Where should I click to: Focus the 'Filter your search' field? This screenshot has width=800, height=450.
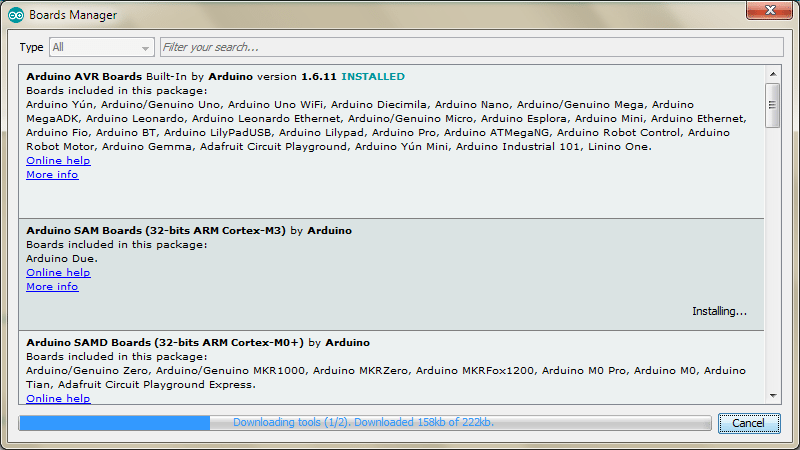click(470, 47)
